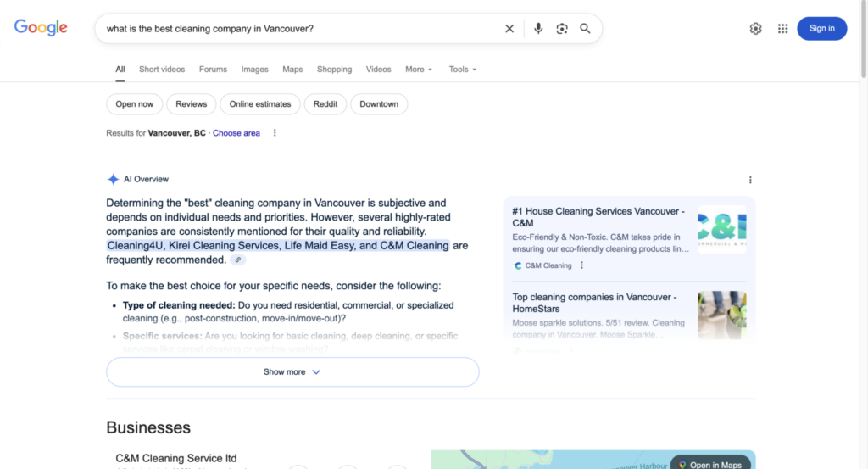
Task: Click the page vertical scrollbar
Action: [x=863, y=39]
